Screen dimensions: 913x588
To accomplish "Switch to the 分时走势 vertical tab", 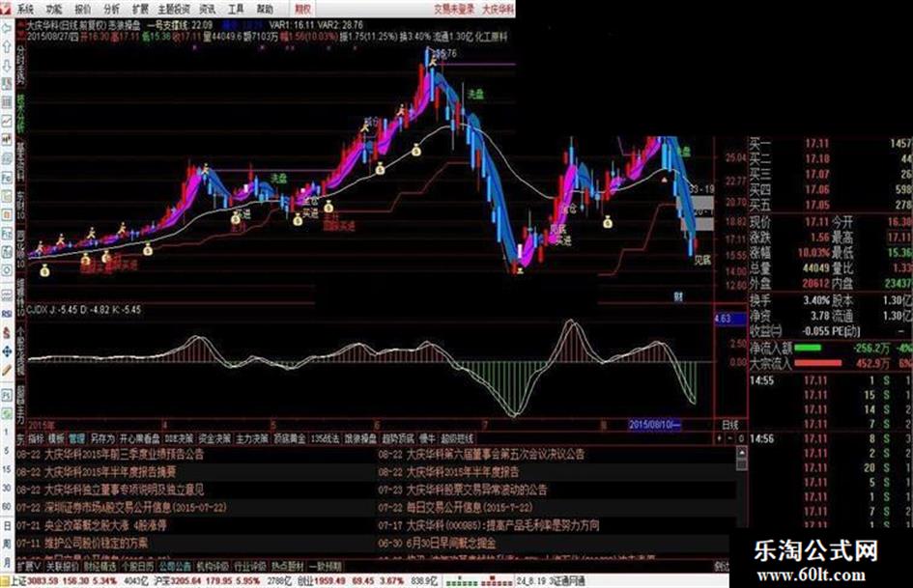I will [20, 65].
